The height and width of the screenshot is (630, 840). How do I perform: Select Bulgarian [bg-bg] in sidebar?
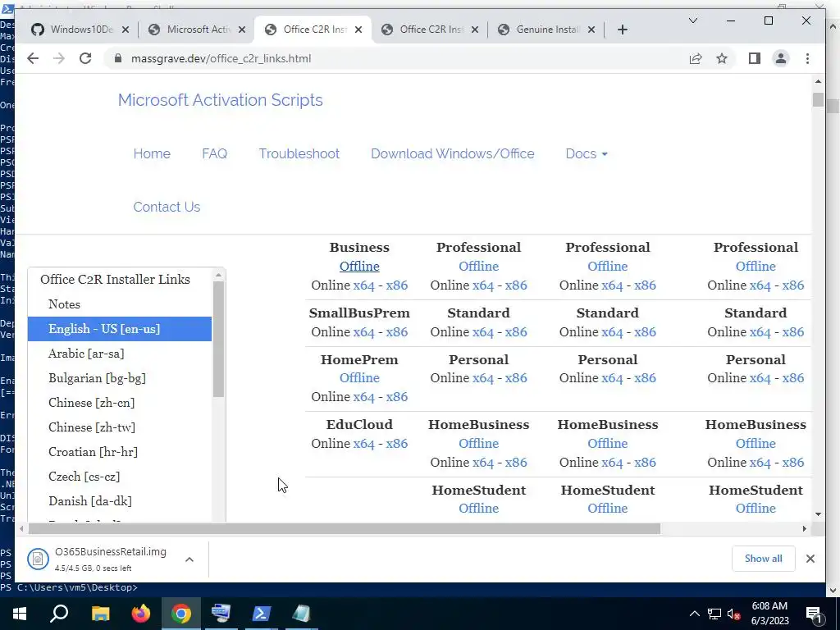(120, 378)
